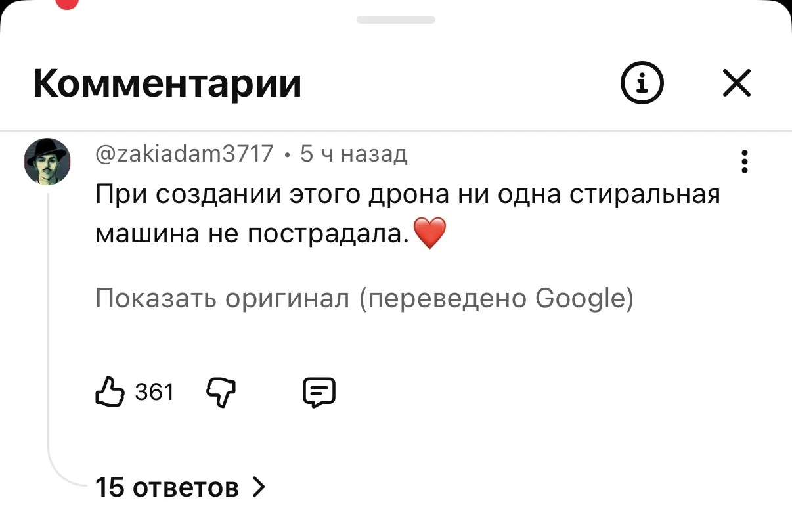Tap the sheet drag handle bar
792x532 pixels.
click(x=396, y=20)
